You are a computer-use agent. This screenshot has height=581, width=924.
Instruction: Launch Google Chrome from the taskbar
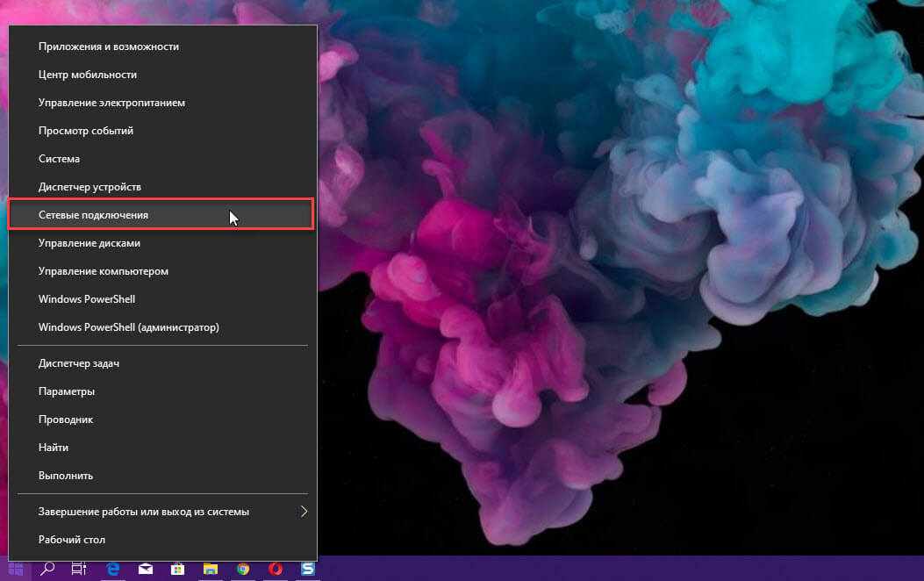pyautogui.click(x=243, y=569)
